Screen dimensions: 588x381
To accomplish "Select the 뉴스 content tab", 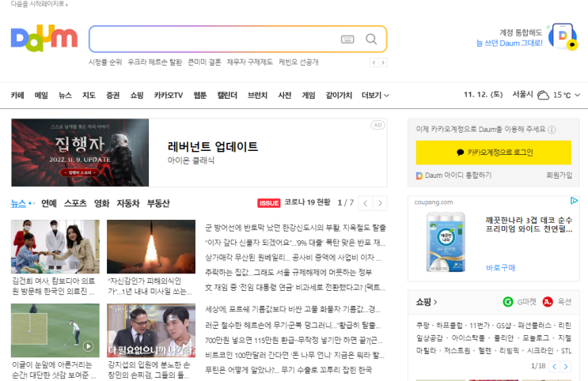I will coord(18,203).
